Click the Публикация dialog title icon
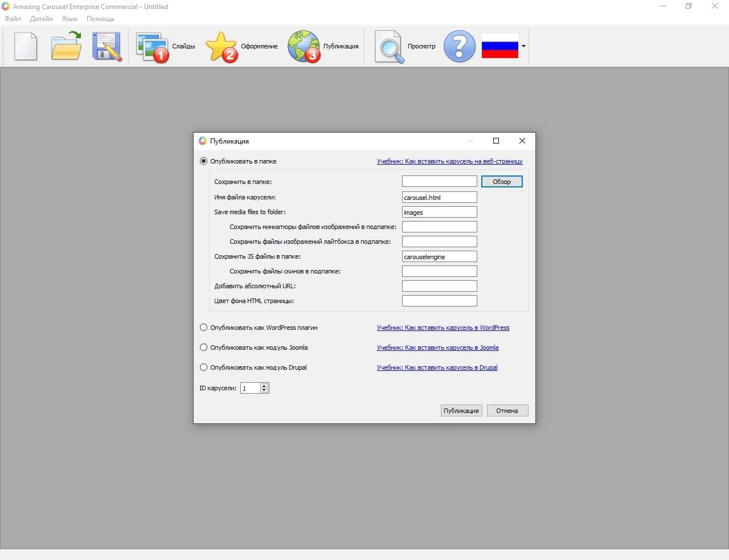729x560 pixels. click(x=202, y=141)
